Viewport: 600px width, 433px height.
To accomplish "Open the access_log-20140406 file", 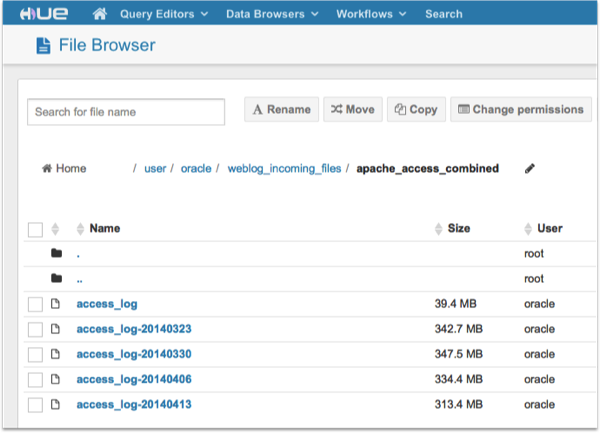I will (134, 379).
